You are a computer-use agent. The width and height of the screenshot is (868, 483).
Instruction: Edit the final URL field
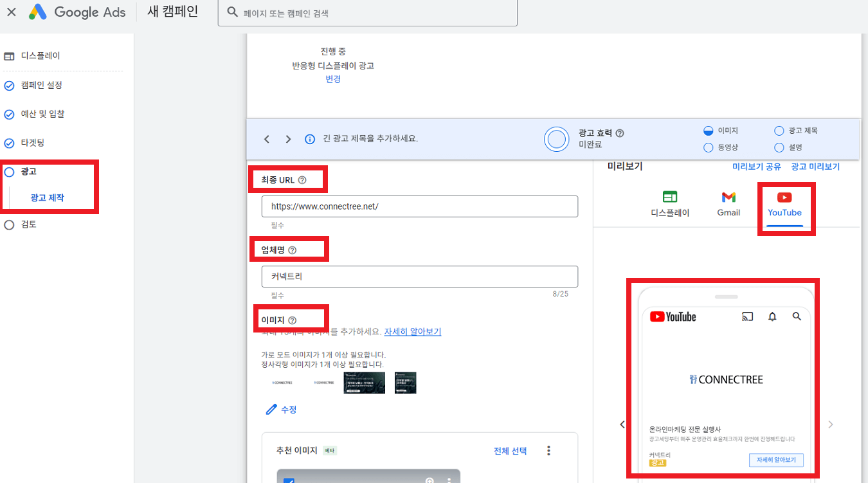[420, 206]
